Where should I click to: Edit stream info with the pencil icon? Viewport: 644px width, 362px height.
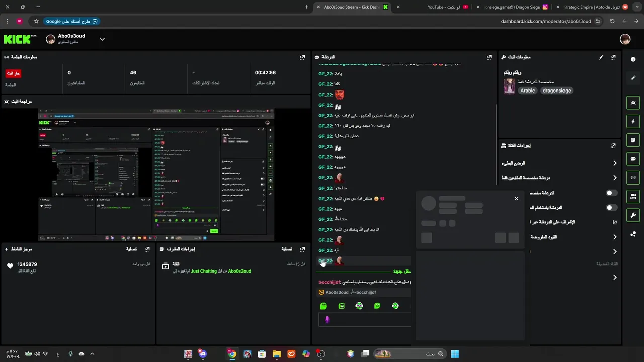click(601, 57)
